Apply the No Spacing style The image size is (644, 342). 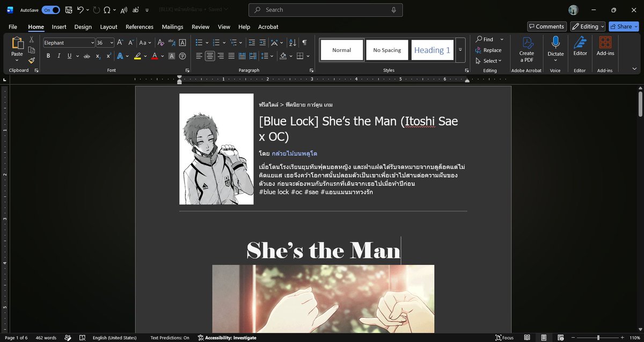click(x=387, y=50)
